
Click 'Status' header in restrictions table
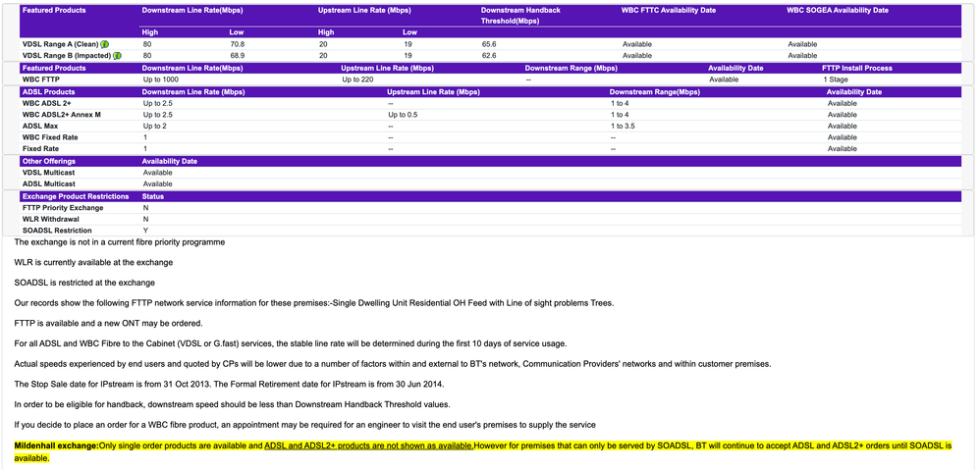click(153, 196)
